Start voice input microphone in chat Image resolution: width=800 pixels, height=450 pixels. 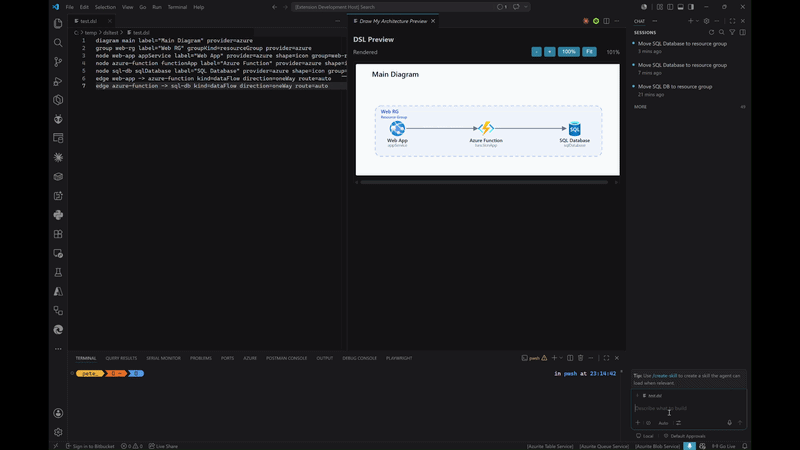pyautogui.click(x=730, y=422)
